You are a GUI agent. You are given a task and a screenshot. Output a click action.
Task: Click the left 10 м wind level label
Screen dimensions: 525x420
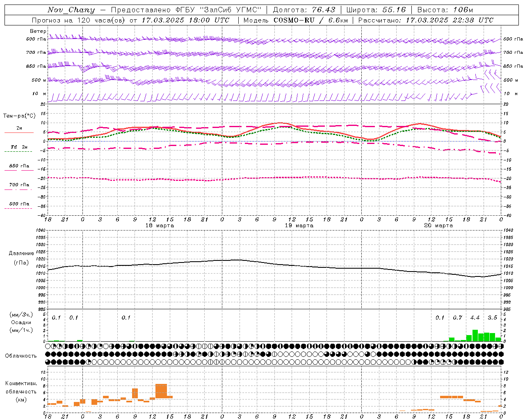click(x=39, y=94)
